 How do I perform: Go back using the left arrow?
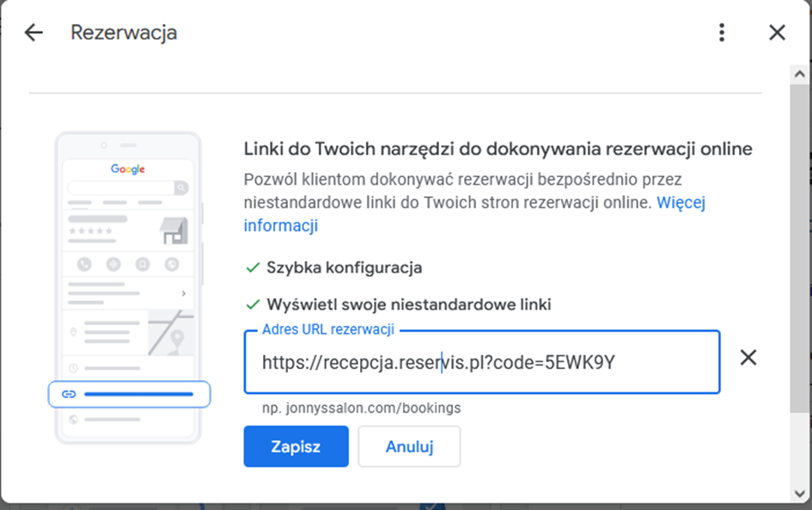pyautogui.click(x=34, y=33)
